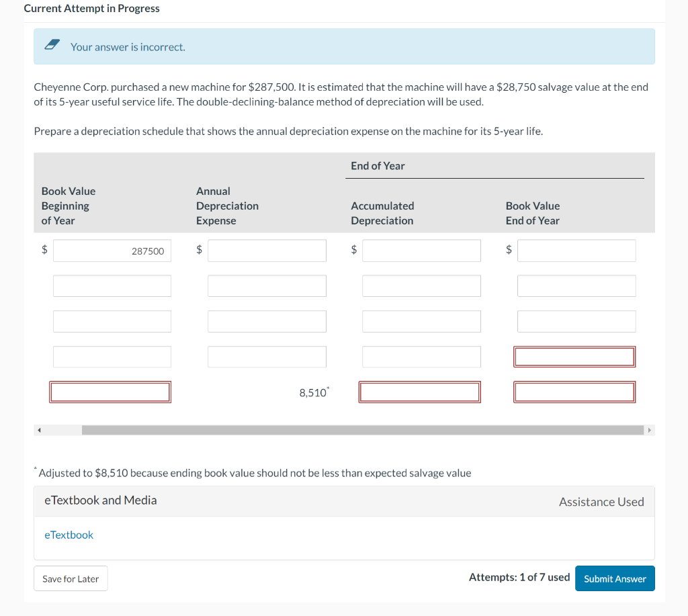Click the row 3 Book Value Beginning of Year field
This screenshot has height=616, width=688.
point(112,322)
